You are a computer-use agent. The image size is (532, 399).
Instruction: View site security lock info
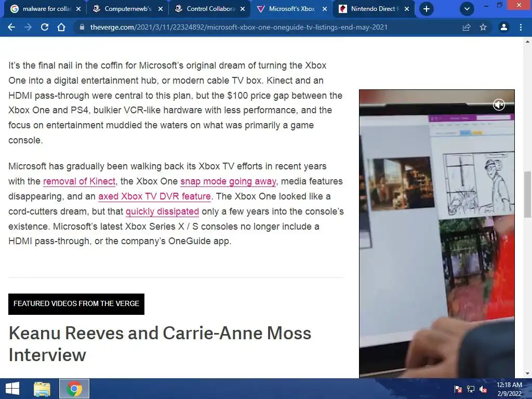[x=82, y=27]
